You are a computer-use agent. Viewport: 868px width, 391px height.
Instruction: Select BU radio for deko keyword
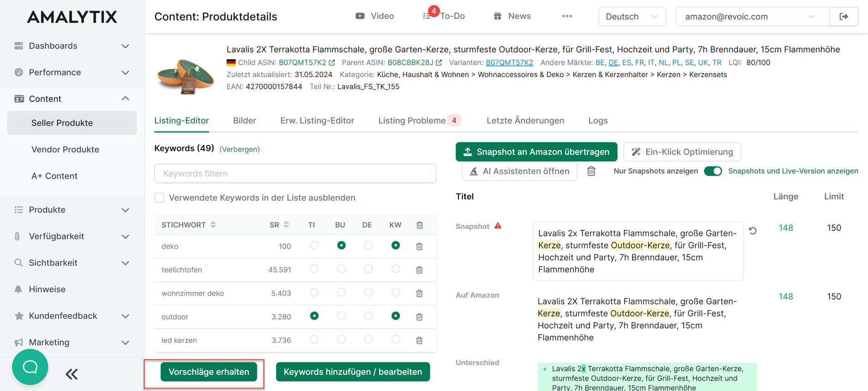(341, 245)
